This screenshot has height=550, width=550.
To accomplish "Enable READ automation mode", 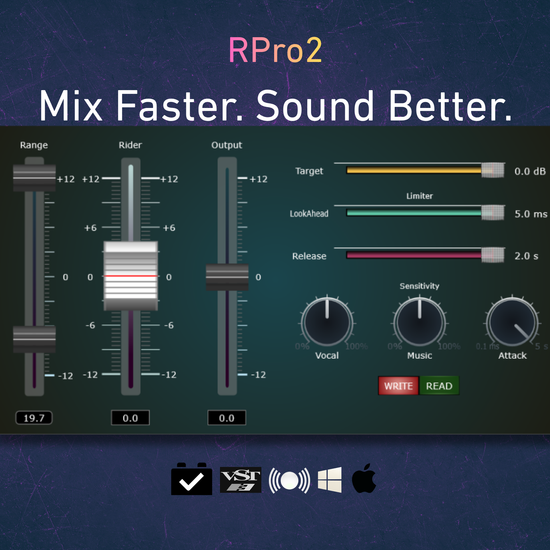I will tap(439, 386).
